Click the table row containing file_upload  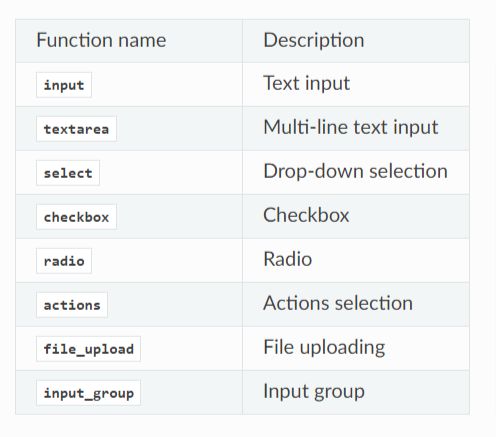pyautogui.click(x=242, y=349)
